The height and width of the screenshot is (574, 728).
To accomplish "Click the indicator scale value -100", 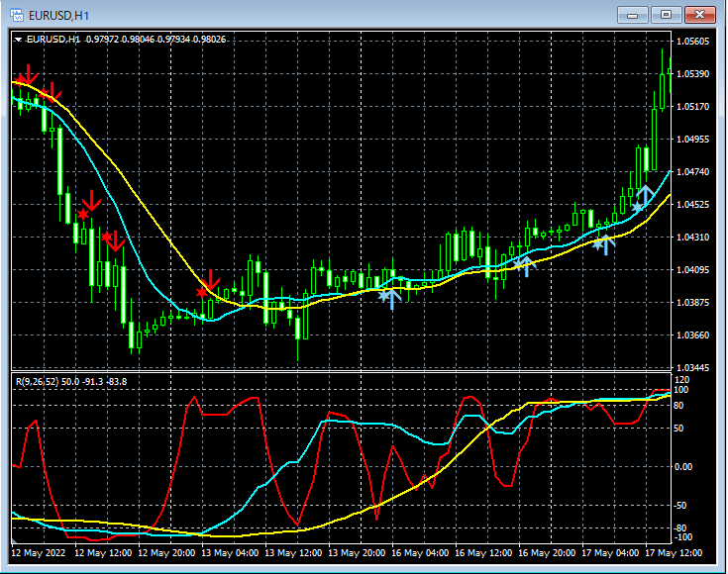I will coord(681,537).
